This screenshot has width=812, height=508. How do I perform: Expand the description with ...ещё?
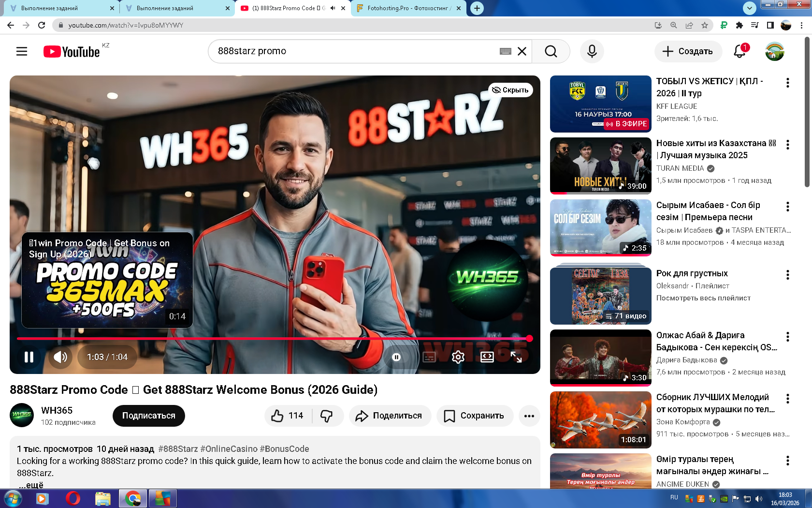31,485
